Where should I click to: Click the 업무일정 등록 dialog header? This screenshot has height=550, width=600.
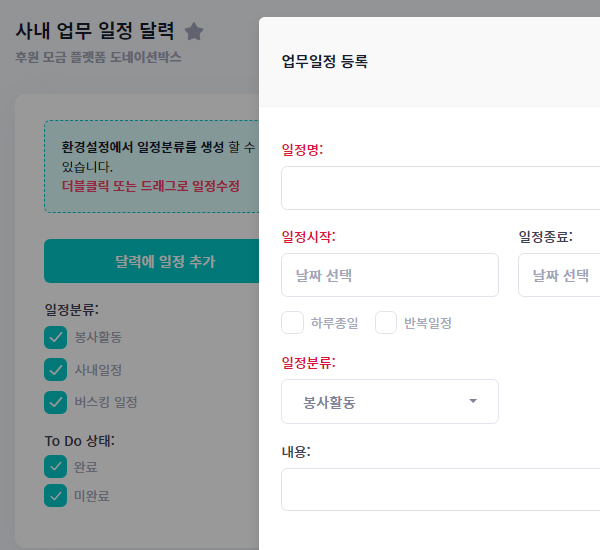point(325,62)
